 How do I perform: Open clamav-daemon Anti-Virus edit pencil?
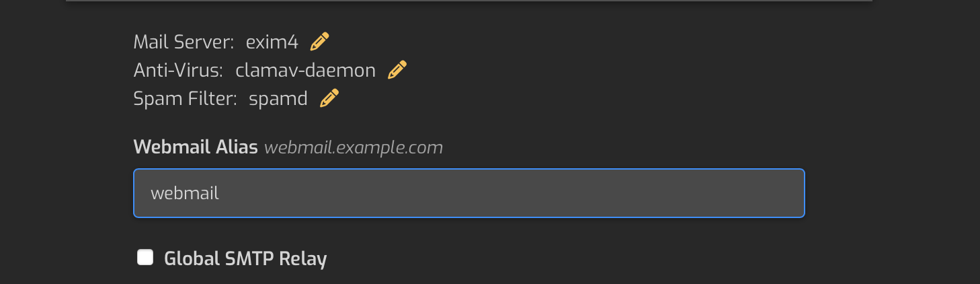397,70
